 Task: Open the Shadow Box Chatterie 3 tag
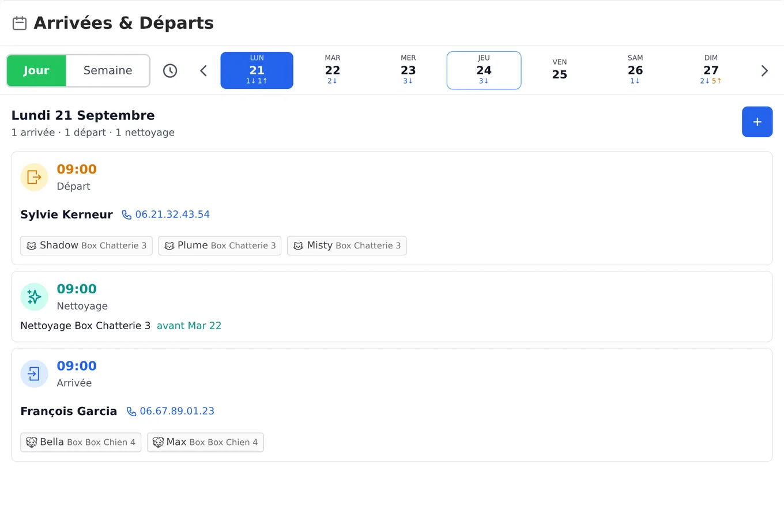(86, 246)
